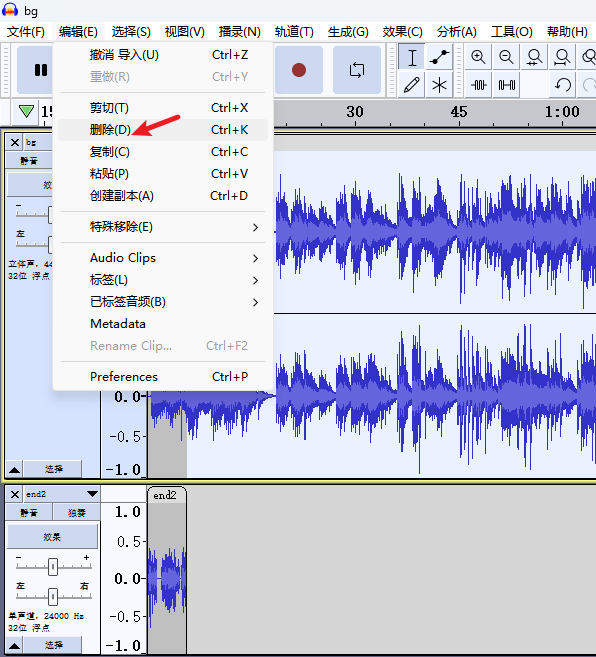The height and width of the screenshot is (657, 596).
Task: Click the edit toolbar drag handle beside zoom
Action: point(459,70)
